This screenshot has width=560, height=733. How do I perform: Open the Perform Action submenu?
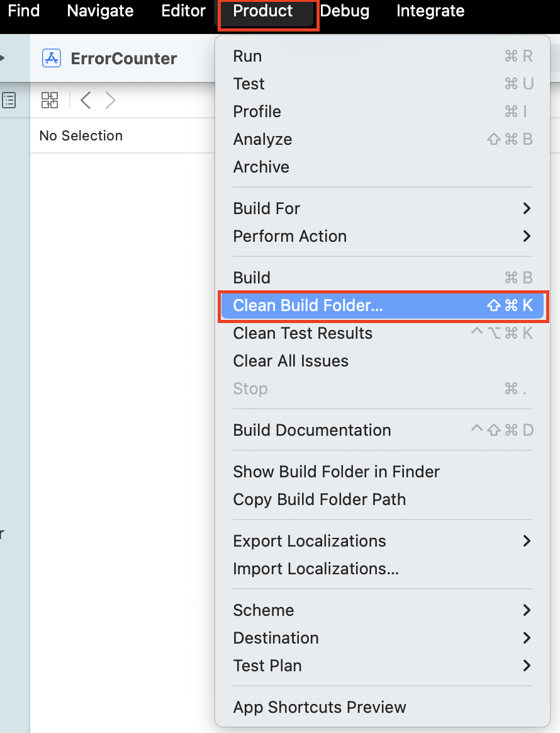[x=290, y=236]
